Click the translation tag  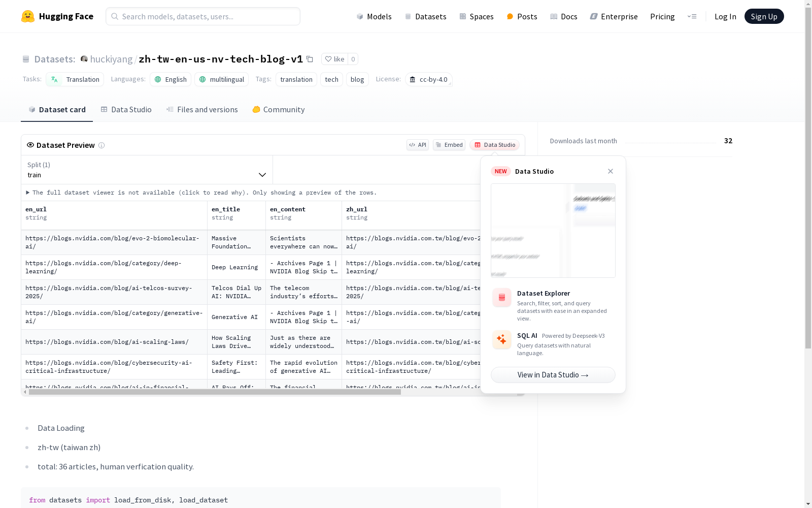[x=296, y=79]
